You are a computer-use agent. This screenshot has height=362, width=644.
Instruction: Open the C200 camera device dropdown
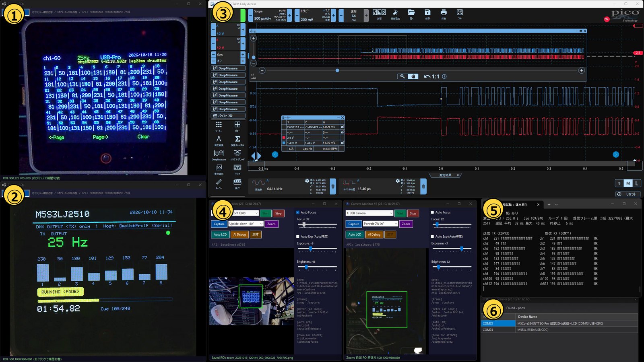click(x=245, y=213)
